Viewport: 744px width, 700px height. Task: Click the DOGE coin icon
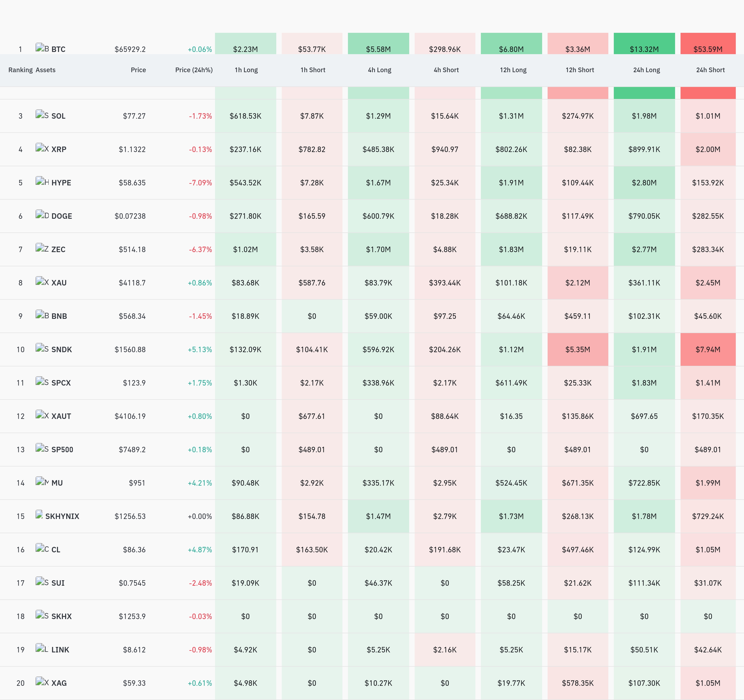tap(42, 215)
